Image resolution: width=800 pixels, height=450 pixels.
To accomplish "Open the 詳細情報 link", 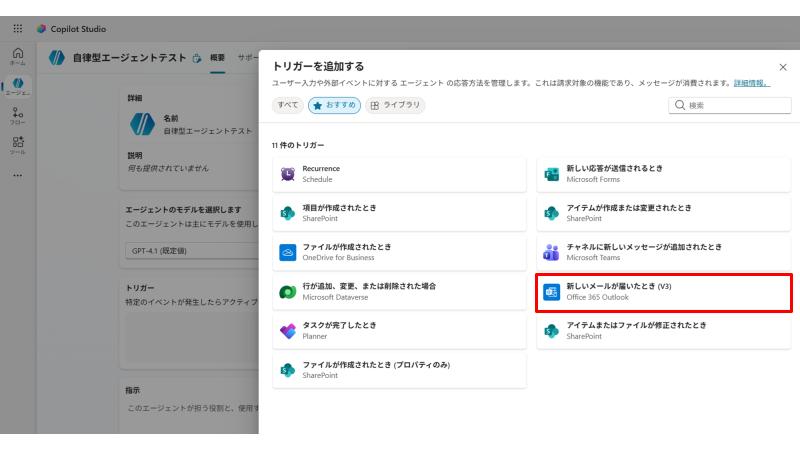I will point(751,83).
